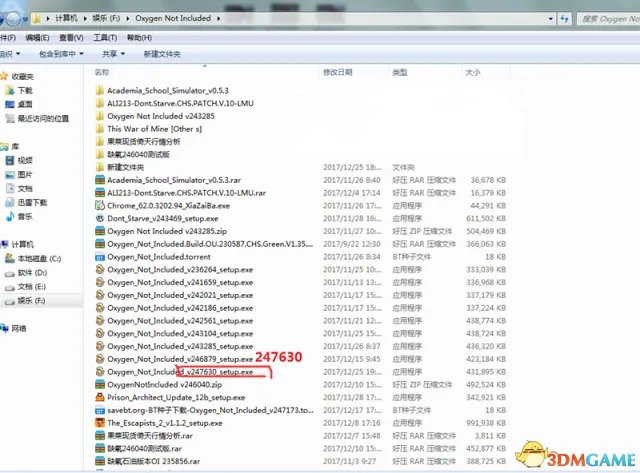Select 软件 (D:) drive

(x=32, y=273)
